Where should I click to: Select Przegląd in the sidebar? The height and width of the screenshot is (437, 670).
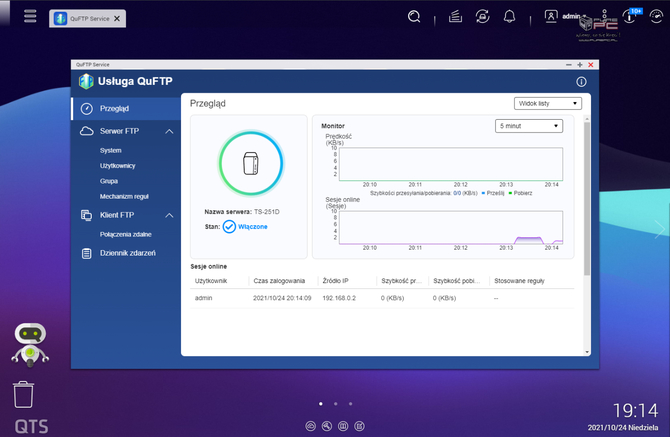coord(126,109)
